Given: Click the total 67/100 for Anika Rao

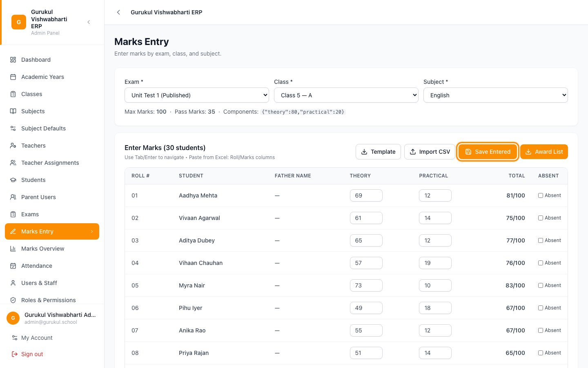Looking at the screenshot, I should pyautogui.click(x=515, y=330).
